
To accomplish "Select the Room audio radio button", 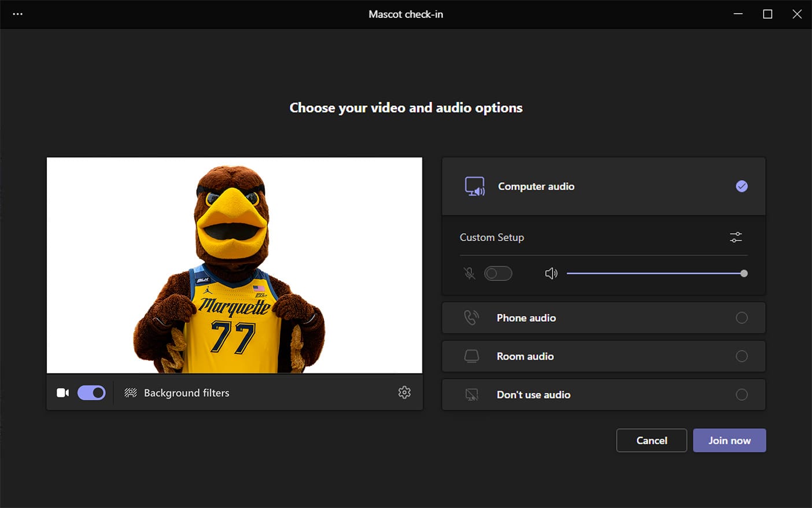I will click(741, 356).
